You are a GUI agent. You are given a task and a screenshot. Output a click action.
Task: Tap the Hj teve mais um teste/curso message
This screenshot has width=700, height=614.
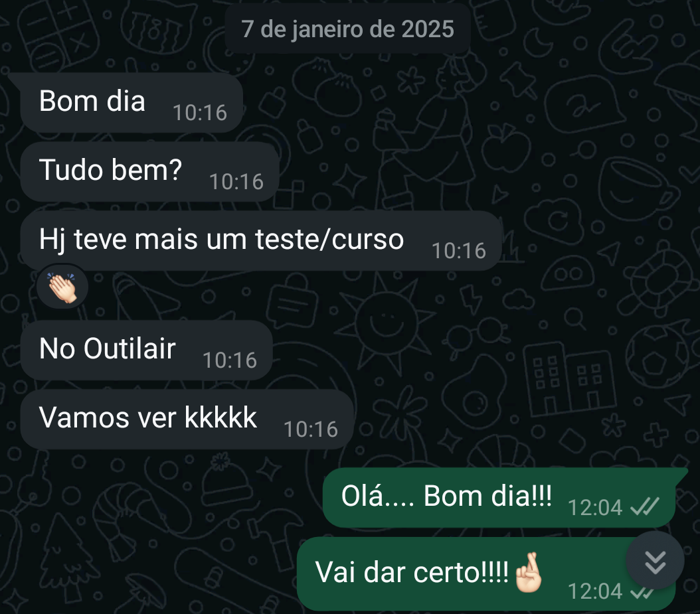[x=262, y=241]
